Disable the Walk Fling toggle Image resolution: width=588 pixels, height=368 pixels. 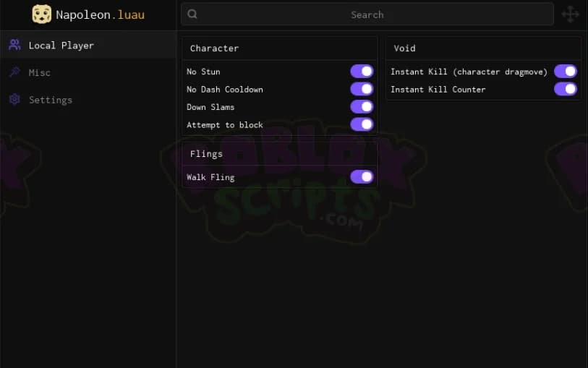362,177
